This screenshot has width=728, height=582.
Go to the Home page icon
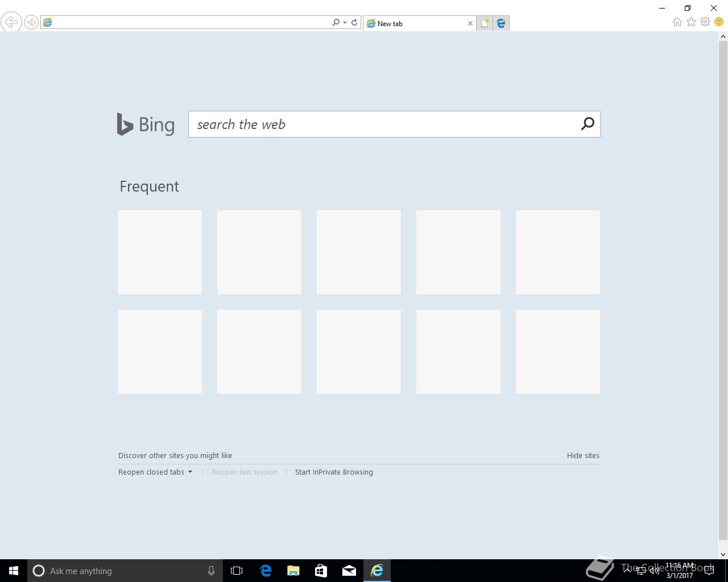coord(677,22)
